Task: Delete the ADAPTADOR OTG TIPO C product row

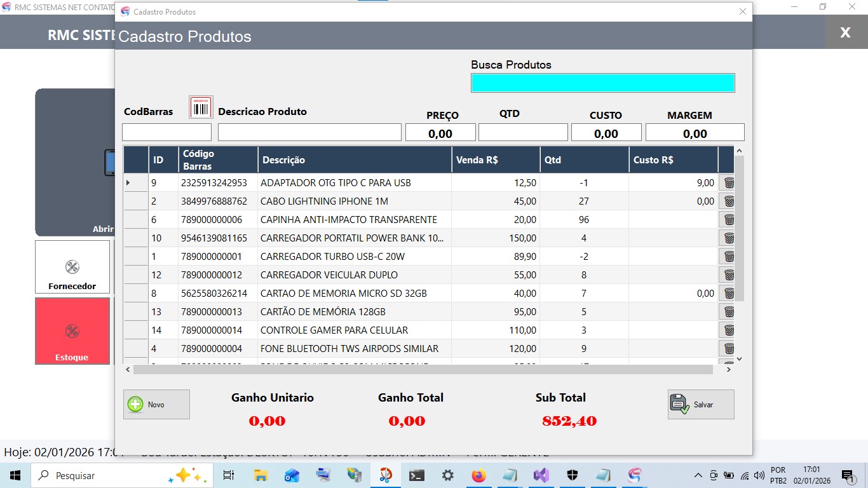Action: click(729, 183)
